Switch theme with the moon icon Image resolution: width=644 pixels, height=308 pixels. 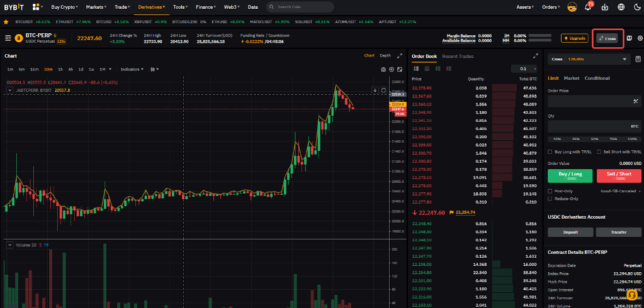coord(636,8)
